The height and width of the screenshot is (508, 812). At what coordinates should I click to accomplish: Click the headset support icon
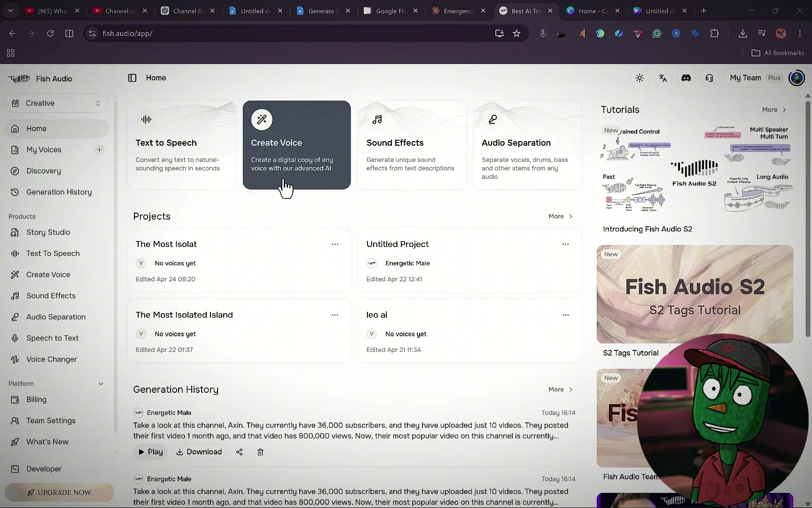[710, 78]
